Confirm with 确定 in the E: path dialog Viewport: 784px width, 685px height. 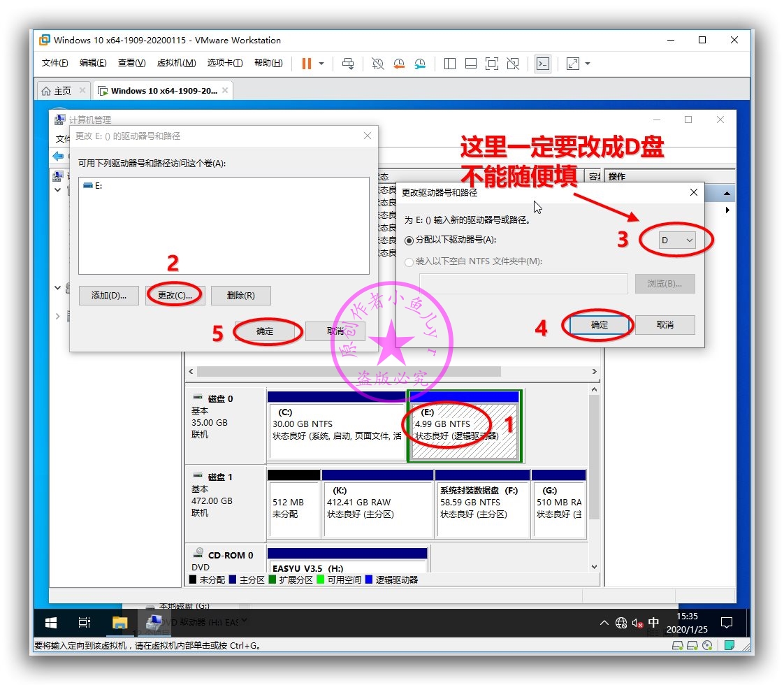coord(265,331)
